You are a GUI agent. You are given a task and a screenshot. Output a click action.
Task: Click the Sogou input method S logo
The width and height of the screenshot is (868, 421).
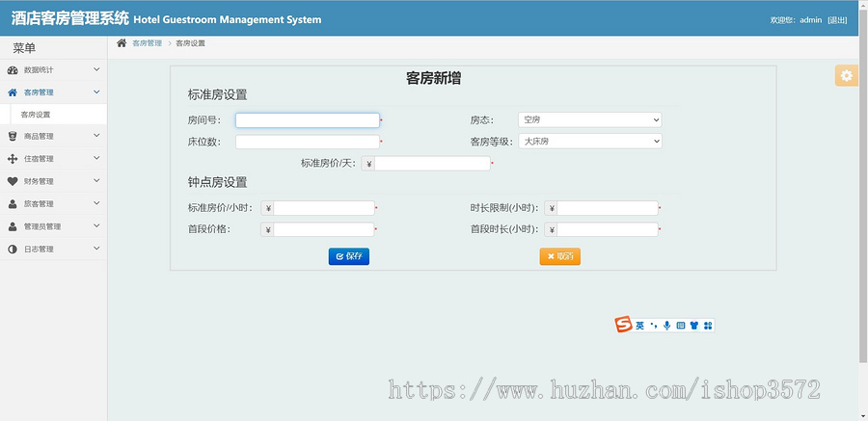coord(624,325)
